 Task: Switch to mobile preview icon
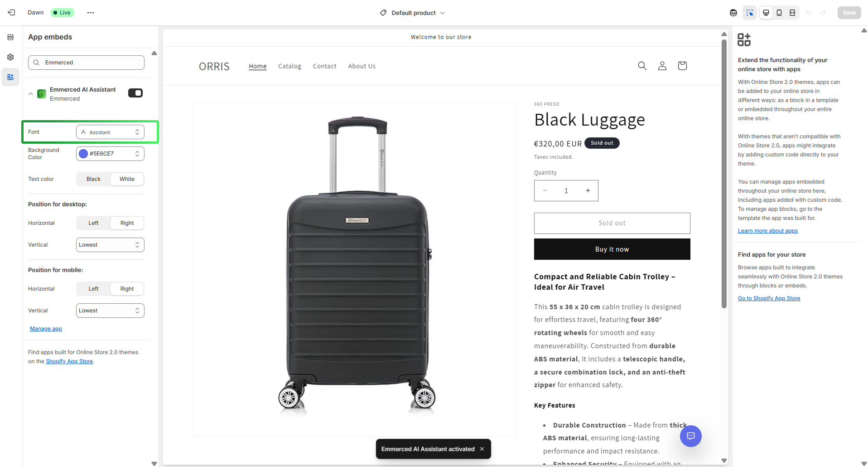point(779,13)
